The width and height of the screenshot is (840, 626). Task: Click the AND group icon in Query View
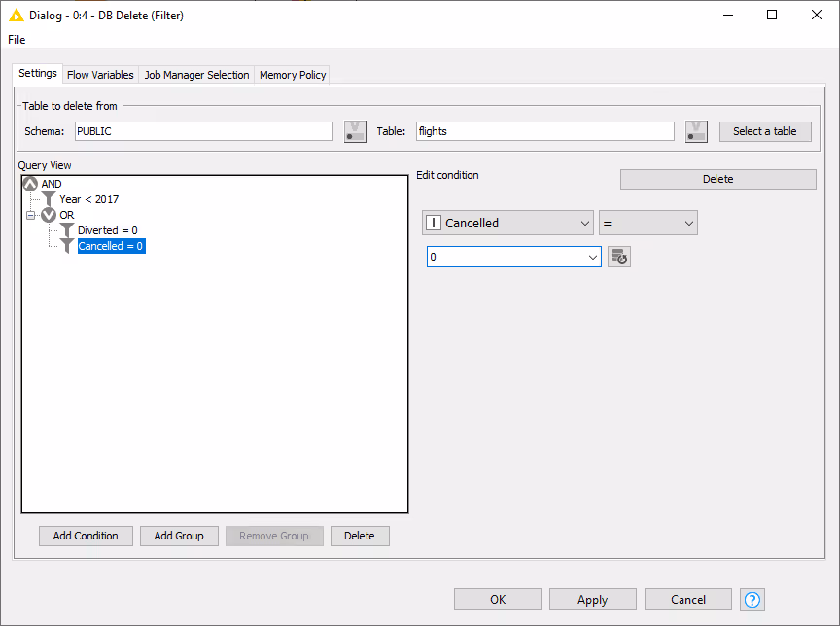(x=30, y=184)
